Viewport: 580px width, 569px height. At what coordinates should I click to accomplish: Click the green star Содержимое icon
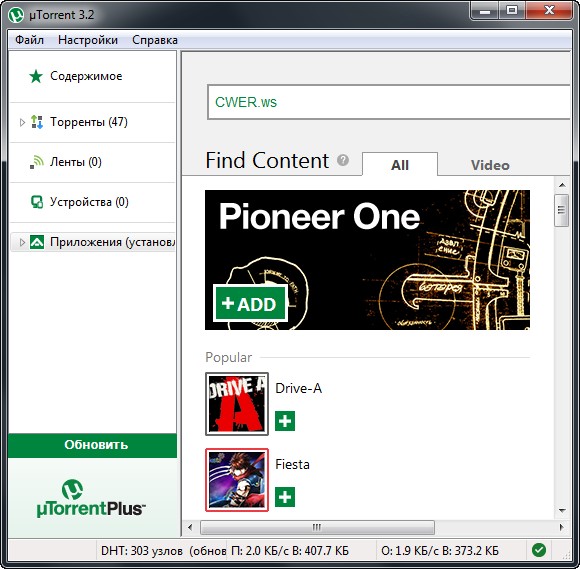coord(36,76)
